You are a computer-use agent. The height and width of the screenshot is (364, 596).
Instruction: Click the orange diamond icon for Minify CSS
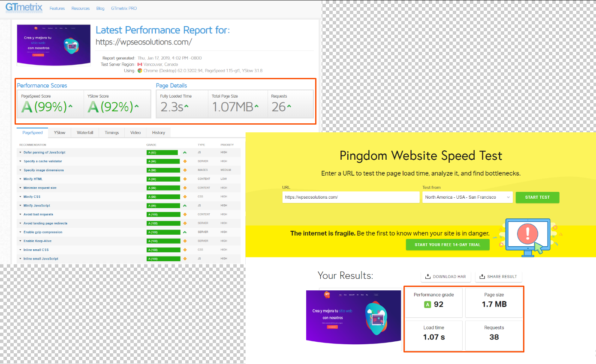tap(185, 197)
